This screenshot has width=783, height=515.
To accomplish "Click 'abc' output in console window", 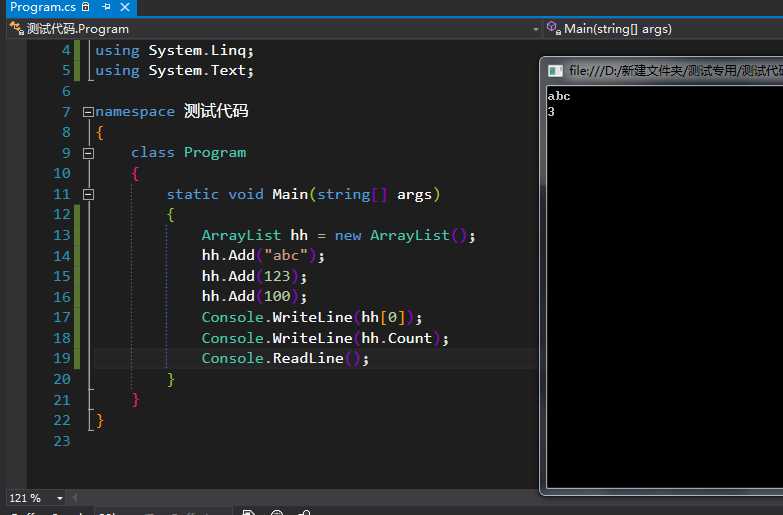I will point(559,96).
